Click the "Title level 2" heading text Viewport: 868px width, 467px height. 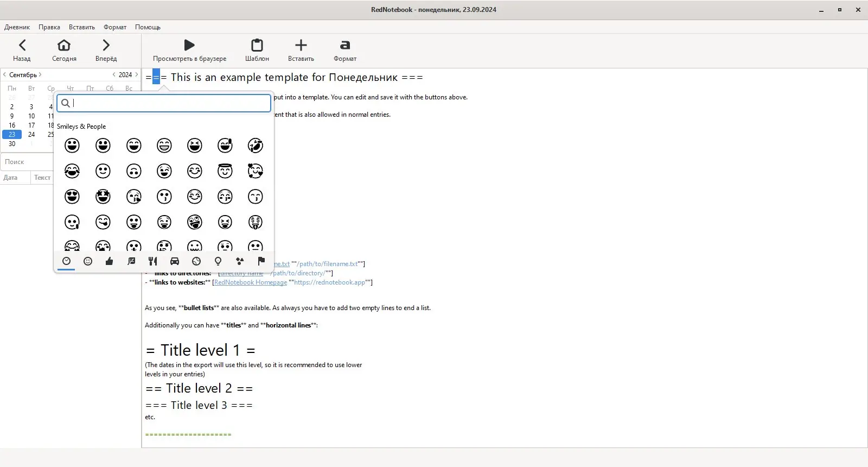pos(199,388)
